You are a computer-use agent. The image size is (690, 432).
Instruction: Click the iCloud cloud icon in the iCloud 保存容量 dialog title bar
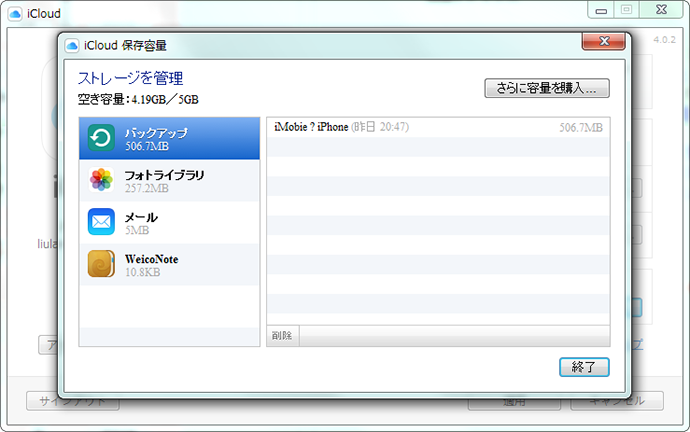(72, 46)
